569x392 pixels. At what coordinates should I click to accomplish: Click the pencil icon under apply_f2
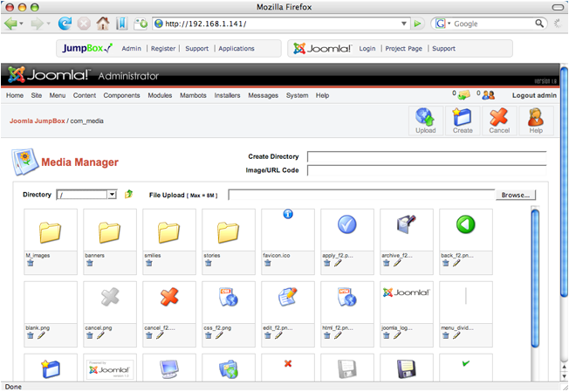(x=338, y=263)
